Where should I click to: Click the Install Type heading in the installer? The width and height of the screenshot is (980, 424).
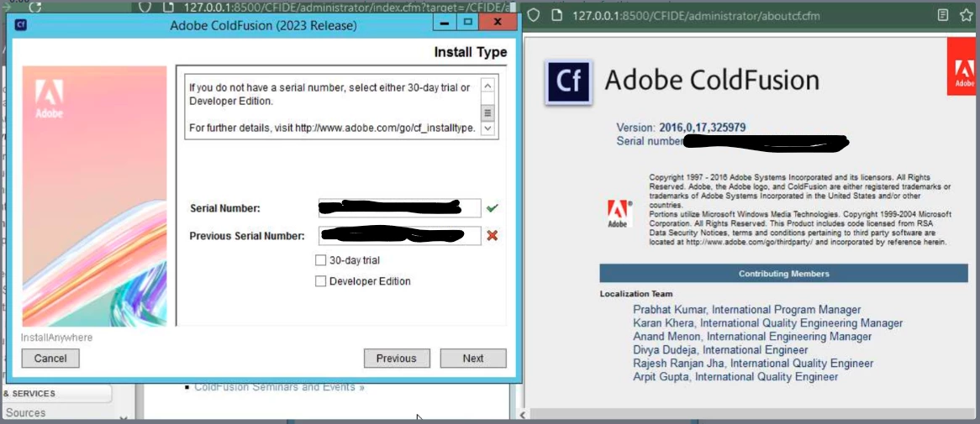click(x=471, y=52)
